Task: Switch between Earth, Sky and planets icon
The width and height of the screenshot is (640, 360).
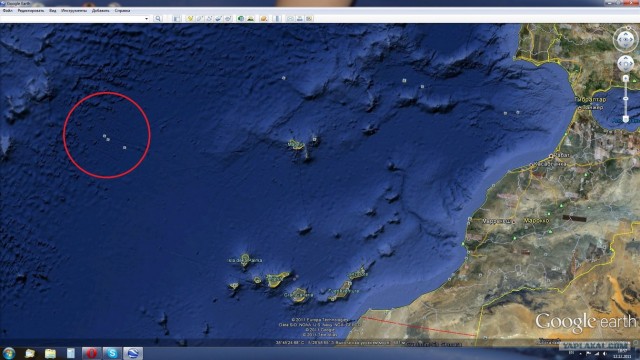Action: click(x=264, y=18)
